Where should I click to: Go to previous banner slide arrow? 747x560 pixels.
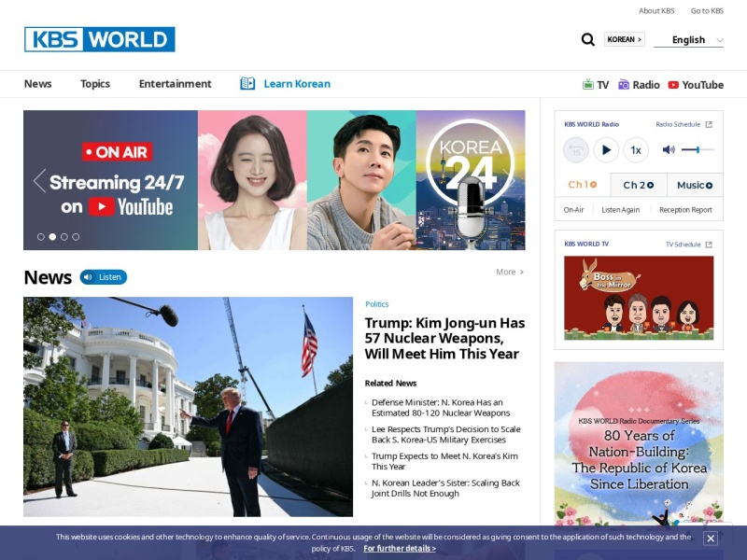coord(39,180)
